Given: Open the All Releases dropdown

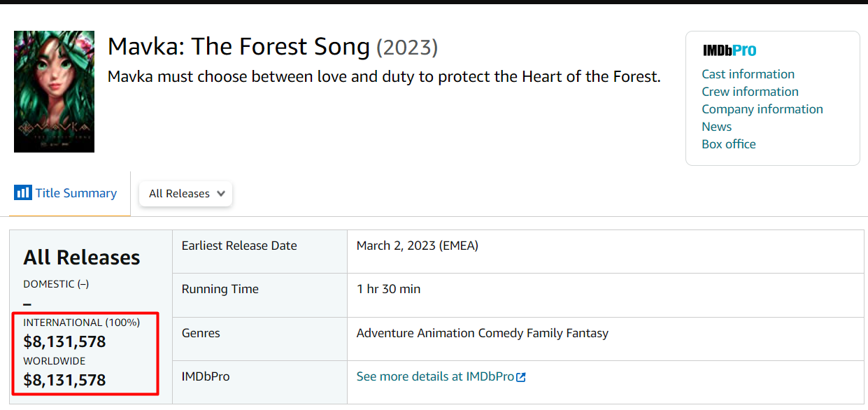Looking at the screenshot, I should 186,194.
